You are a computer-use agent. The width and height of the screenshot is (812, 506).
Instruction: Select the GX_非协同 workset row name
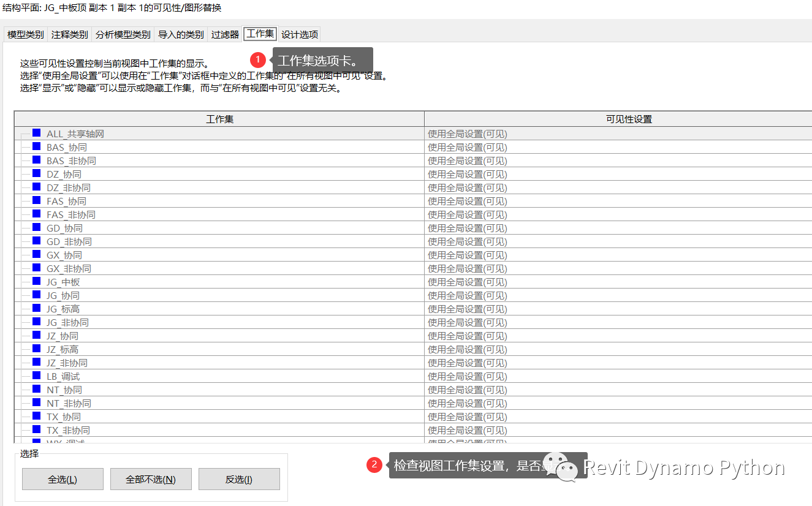pos(69,268)
